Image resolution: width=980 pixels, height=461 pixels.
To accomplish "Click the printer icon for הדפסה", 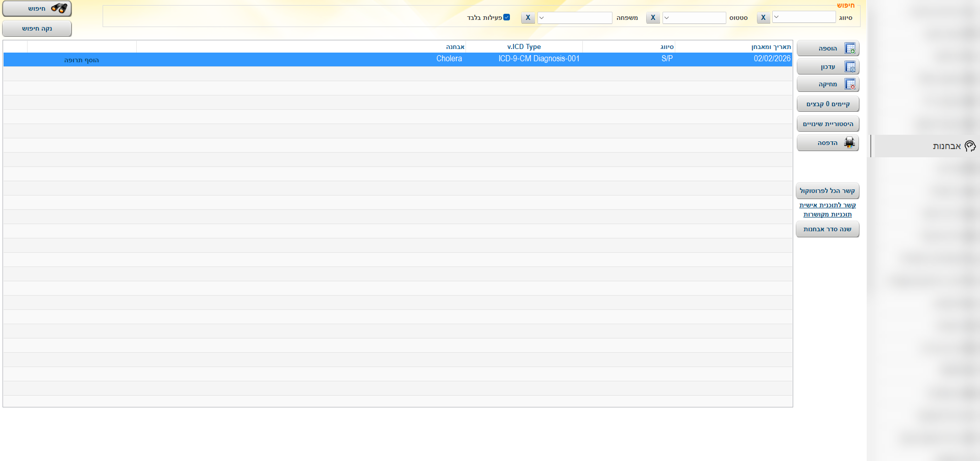I will 849,143.
